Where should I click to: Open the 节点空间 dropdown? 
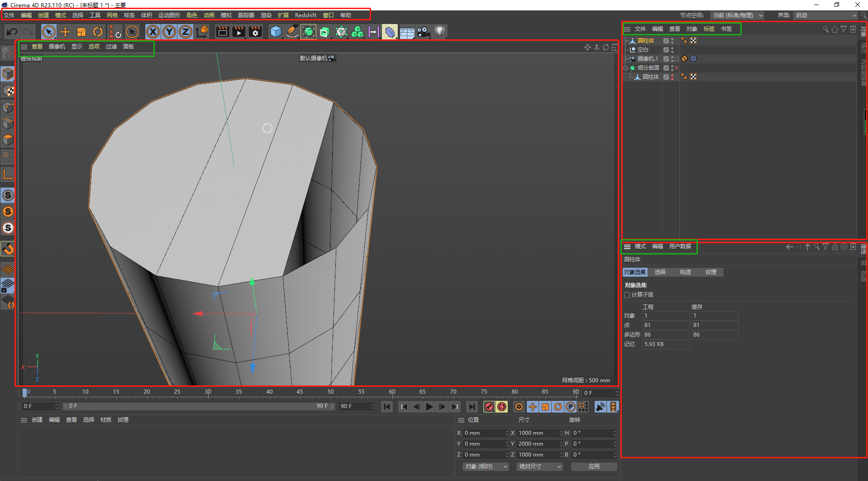pyautogui.click(x=737, y=15)
